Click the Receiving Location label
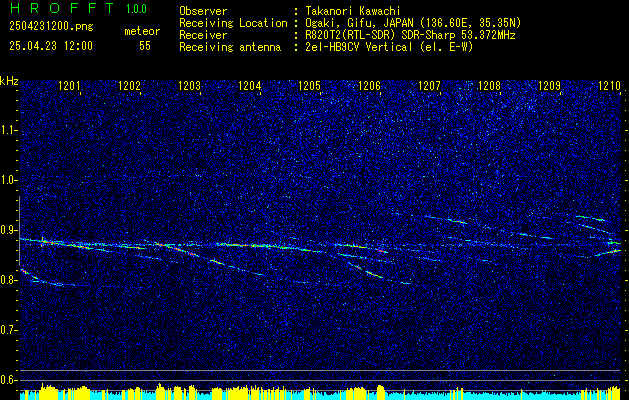 (233, 23)
